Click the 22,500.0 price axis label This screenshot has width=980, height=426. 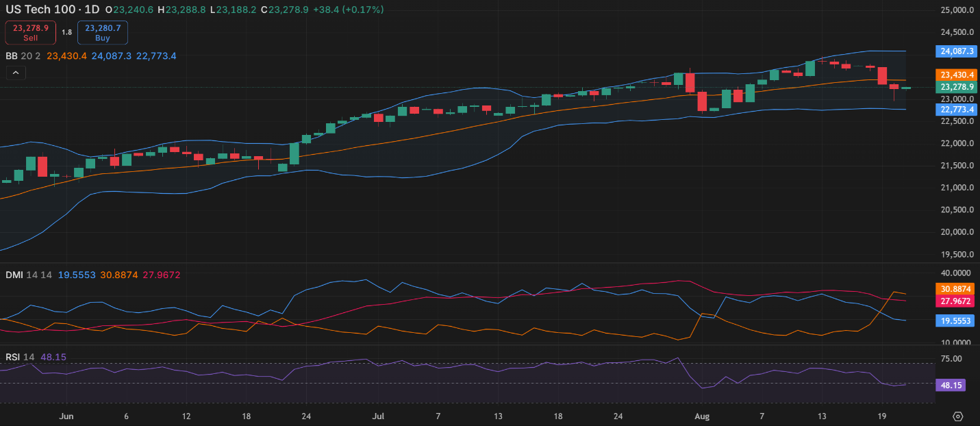click(959, 121)
